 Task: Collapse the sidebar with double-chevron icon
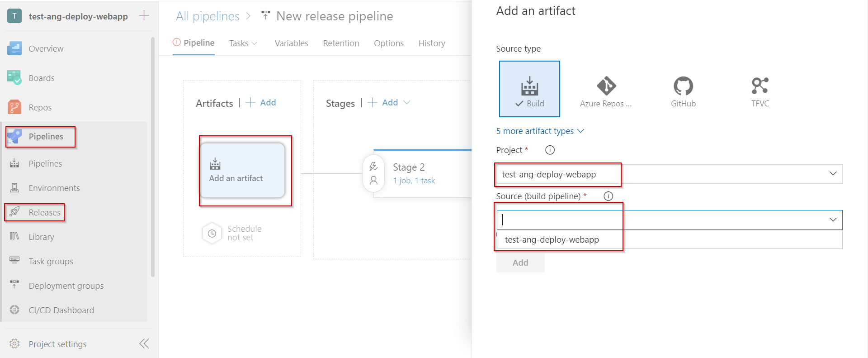tap(144, 344)
